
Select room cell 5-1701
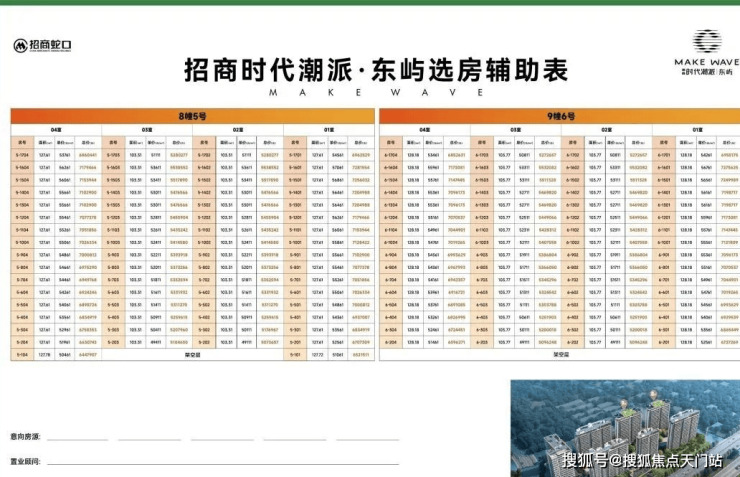tap(295, 155)
